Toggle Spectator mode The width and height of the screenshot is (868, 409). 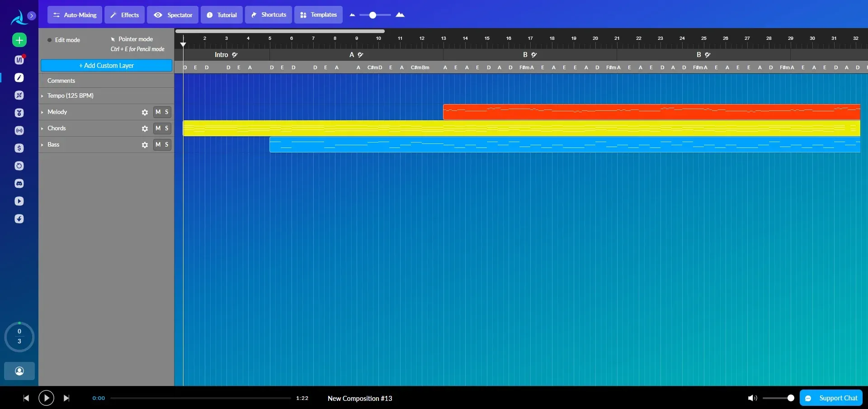point(173,15)
